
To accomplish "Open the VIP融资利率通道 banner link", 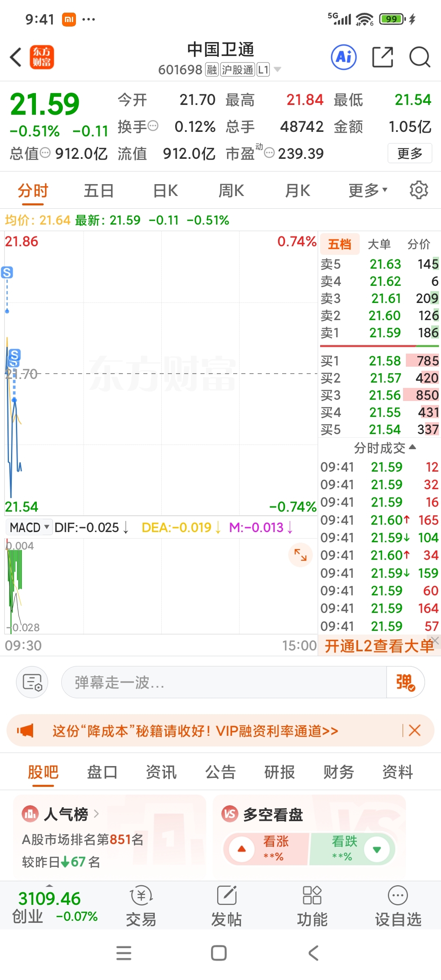I will (x=195, y=731).
